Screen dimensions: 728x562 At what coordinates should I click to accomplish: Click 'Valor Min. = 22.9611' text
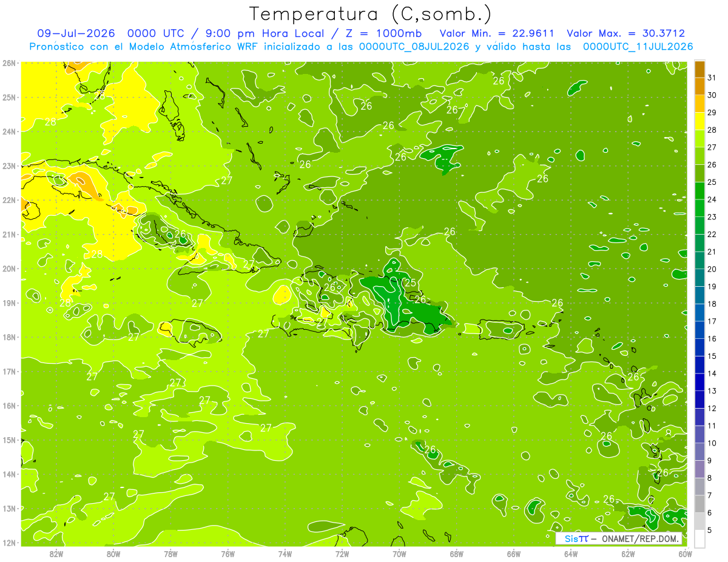496,33
